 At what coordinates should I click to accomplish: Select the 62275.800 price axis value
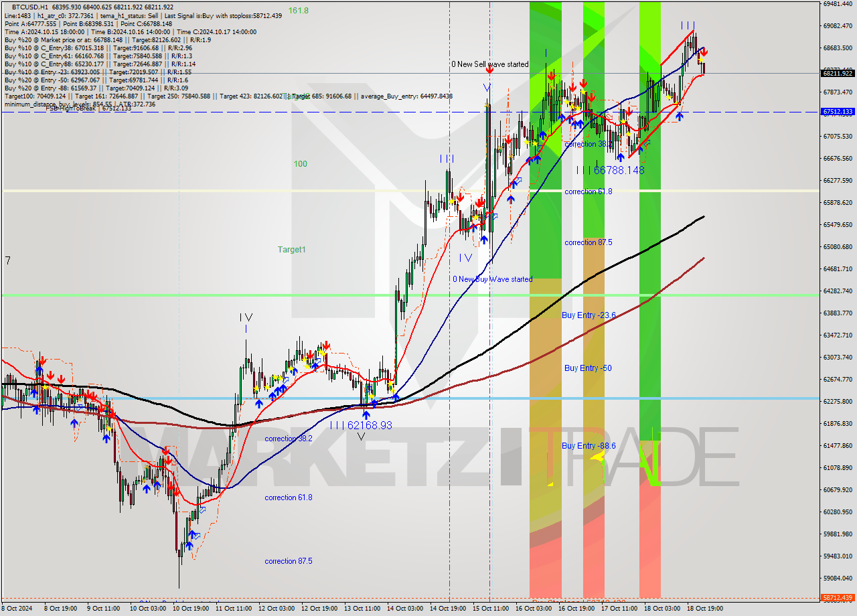[x=838, y=402]
